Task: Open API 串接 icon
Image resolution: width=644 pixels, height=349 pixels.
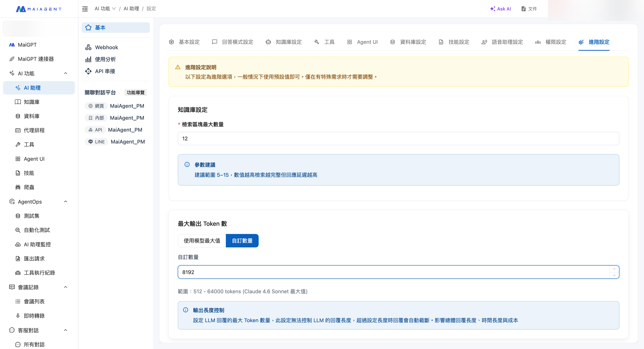Action: tap(88, 71)
